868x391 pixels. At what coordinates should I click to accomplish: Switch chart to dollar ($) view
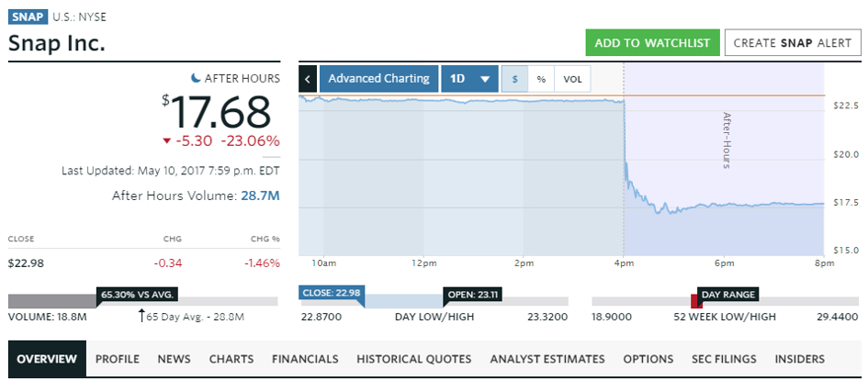tap(514, 79)
